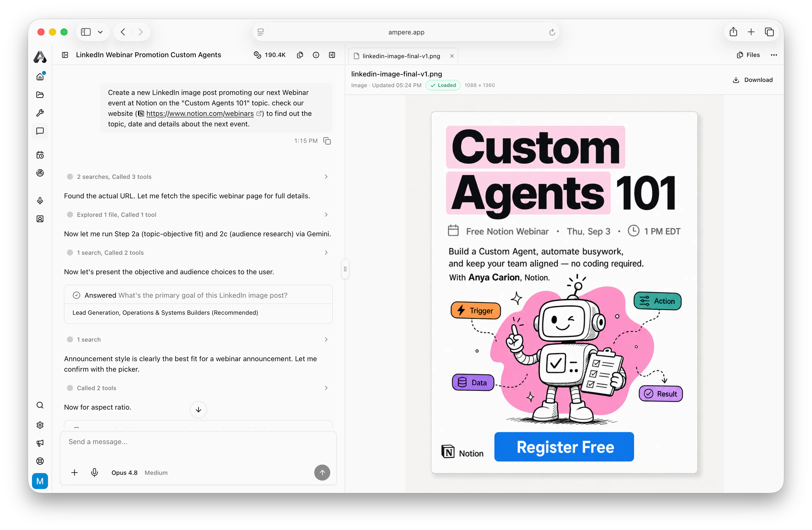
Task: Open the notion.com/webinars link
Action: coord(200,113)
